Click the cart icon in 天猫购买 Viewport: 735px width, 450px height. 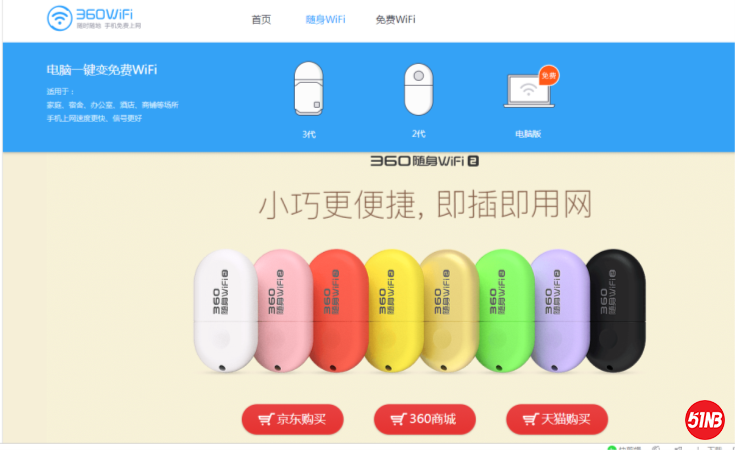530,419
